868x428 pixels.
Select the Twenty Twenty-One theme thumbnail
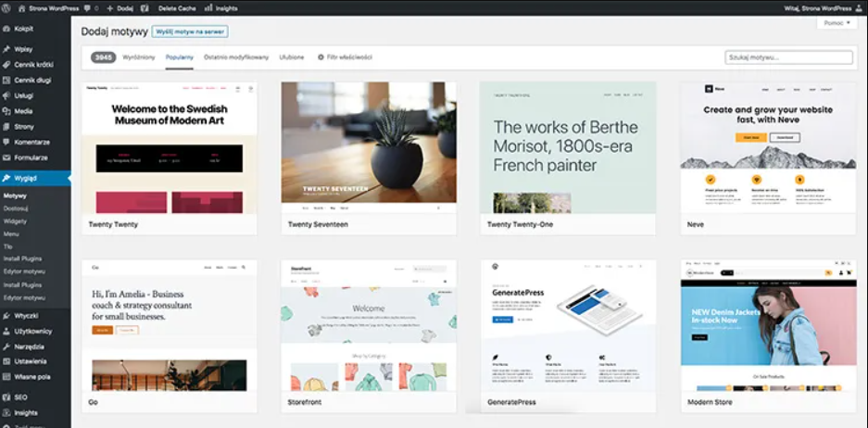568,148
